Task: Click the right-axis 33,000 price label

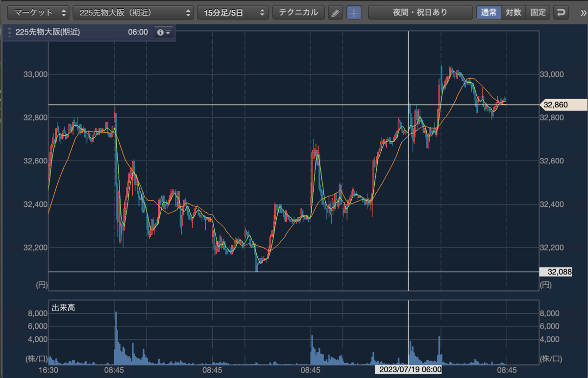Action: pyautogui.click(x=552, y=75)
